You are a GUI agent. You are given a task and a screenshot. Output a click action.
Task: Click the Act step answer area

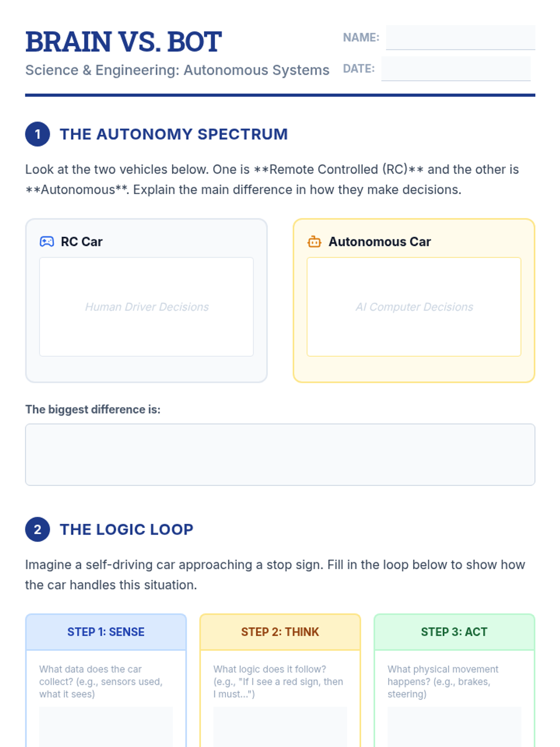(454, 726)
